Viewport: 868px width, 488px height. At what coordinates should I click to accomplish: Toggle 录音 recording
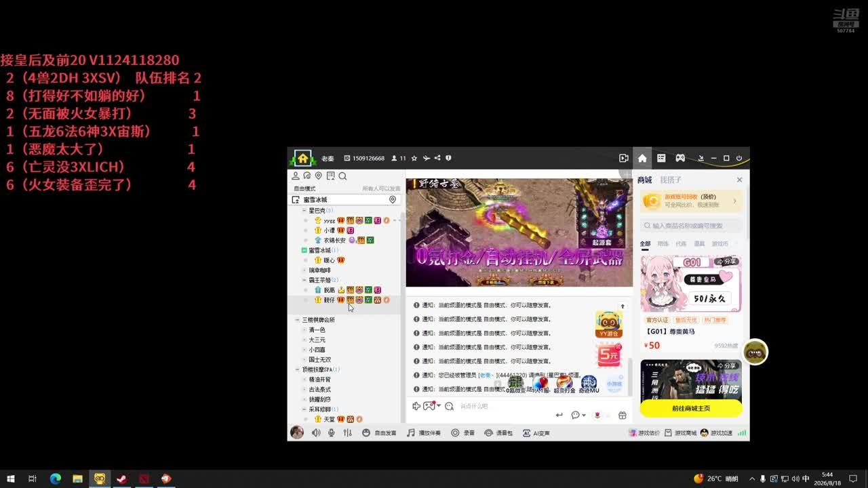463,432
